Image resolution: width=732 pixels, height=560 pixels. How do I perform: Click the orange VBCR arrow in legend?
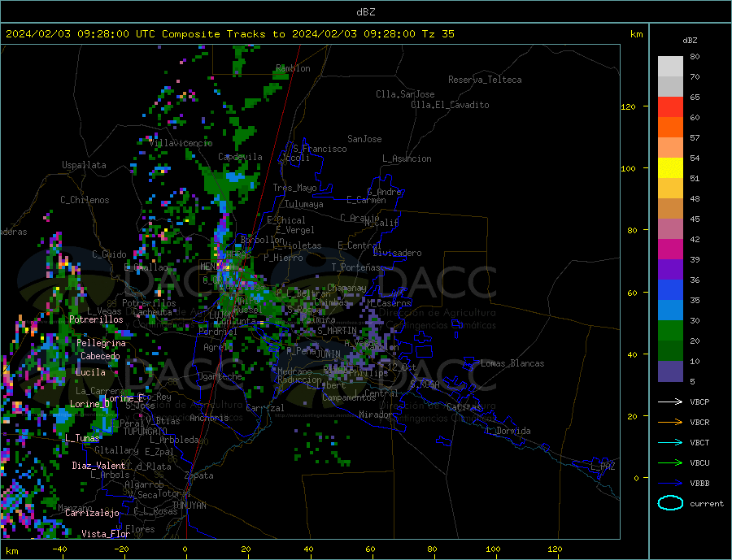(x=670, y=423)
